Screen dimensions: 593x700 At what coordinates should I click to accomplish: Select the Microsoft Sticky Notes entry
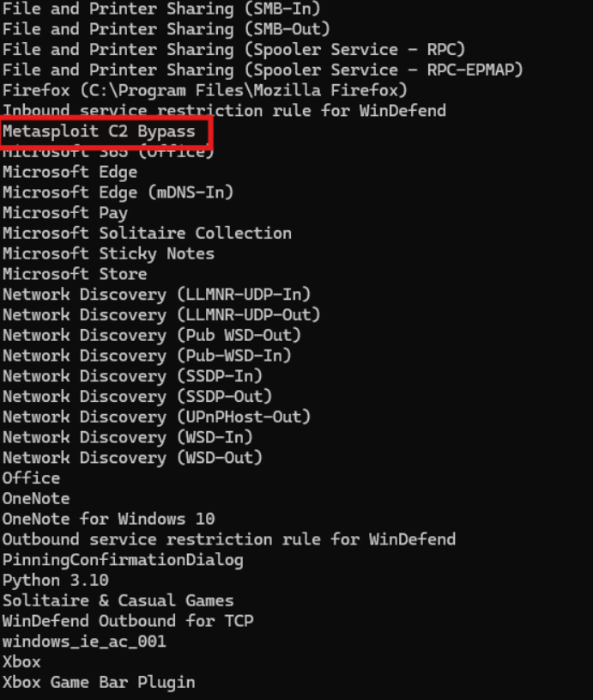108,253
